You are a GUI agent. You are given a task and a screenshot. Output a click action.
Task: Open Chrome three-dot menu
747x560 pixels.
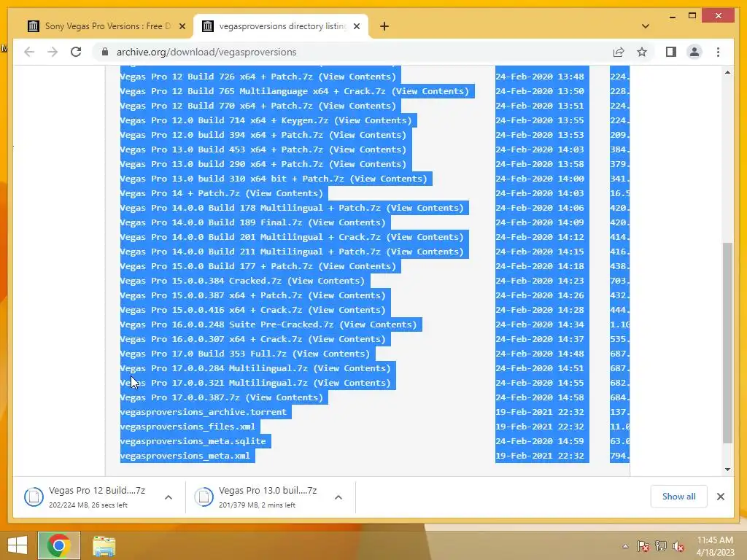718,52
